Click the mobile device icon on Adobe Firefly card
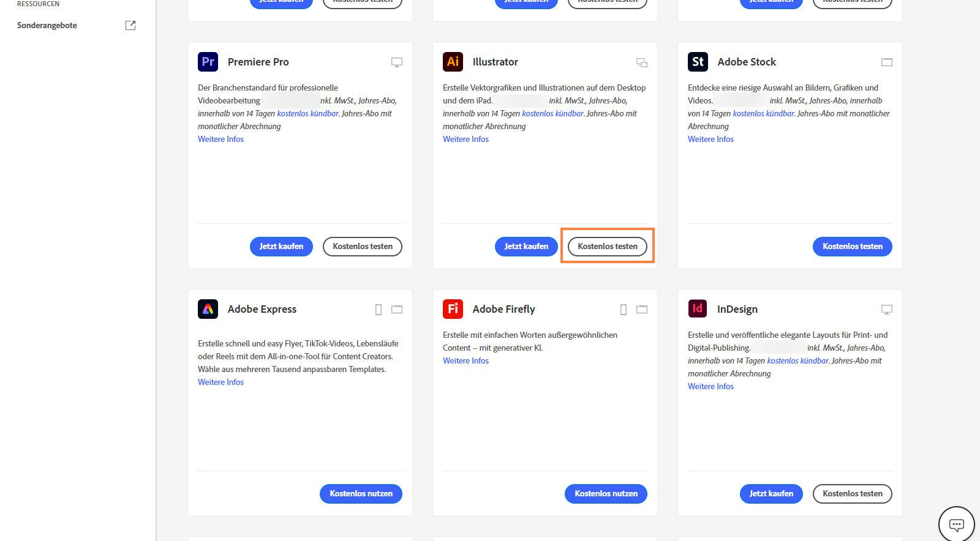The height and width of the screenshot is (541, 980). click(624, 310)
